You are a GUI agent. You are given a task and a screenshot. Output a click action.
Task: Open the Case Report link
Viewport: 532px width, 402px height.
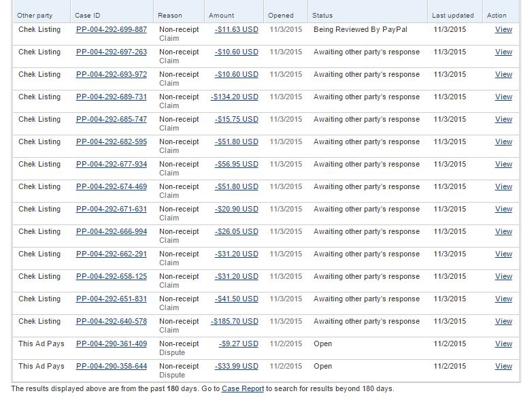coord(243,388)
